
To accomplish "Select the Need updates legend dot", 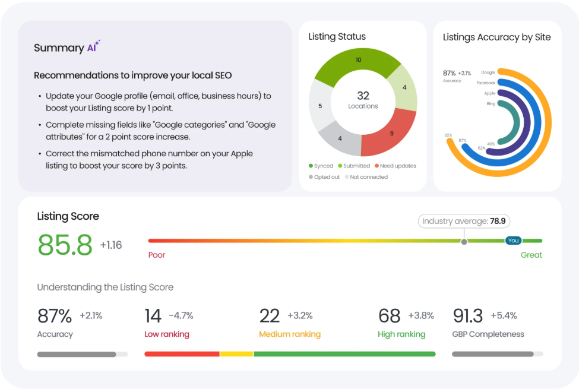I will [377, 166].
